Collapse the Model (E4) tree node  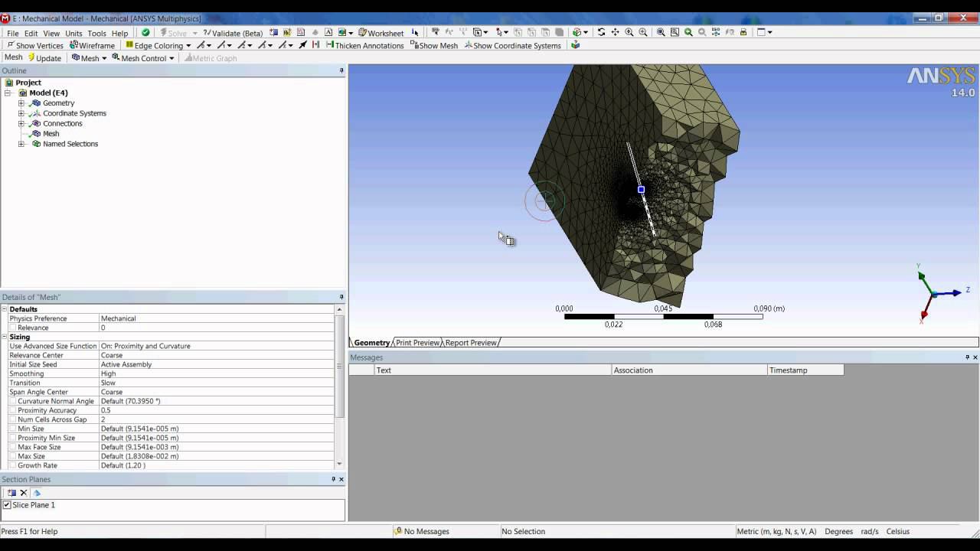[8, 93]
